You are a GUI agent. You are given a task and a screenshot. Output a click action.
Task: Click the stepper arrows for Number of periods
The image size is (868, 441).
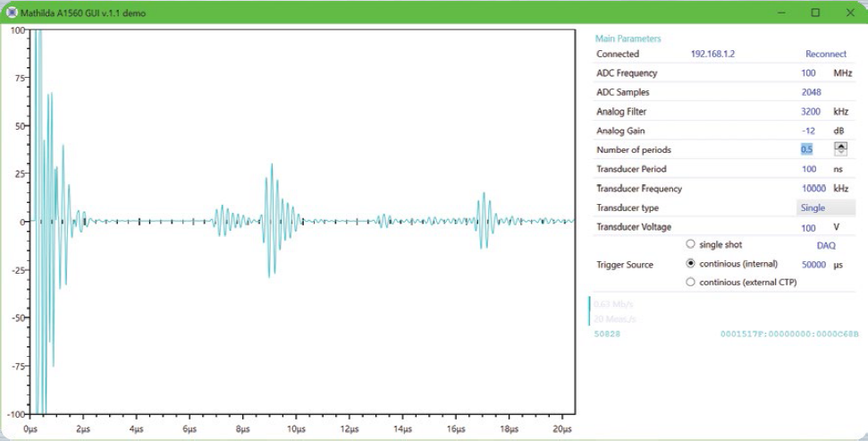[x=840, y=149]
